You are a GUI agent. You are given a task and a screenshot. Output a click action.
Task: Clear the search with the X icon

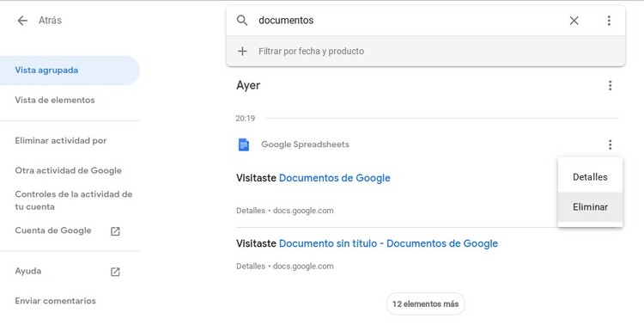pyautogui.click(x=574, y=20)
